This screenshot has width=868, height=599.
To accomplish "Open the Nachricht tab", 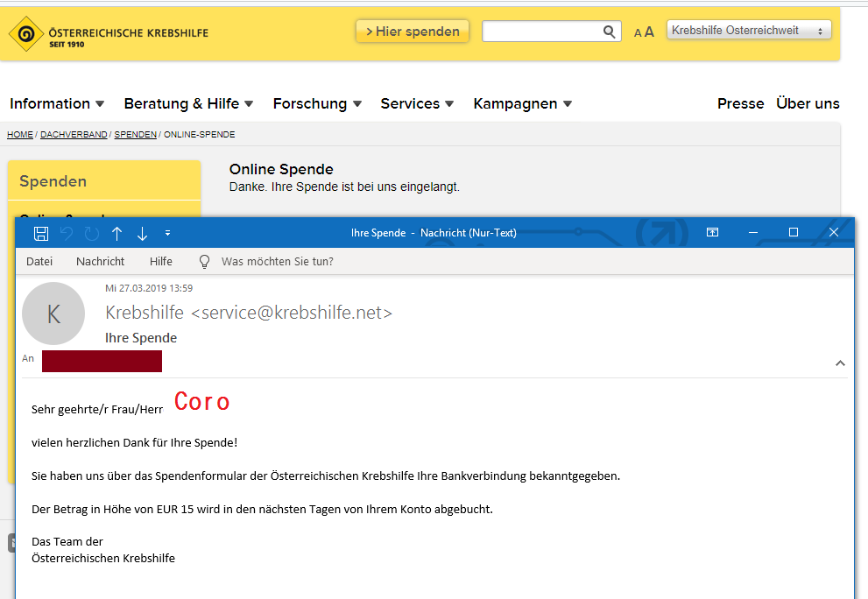I will [x=100, y=261].
